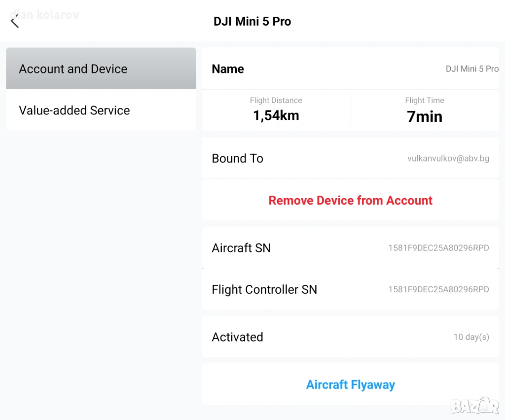Tap the Activated row label

237,337
